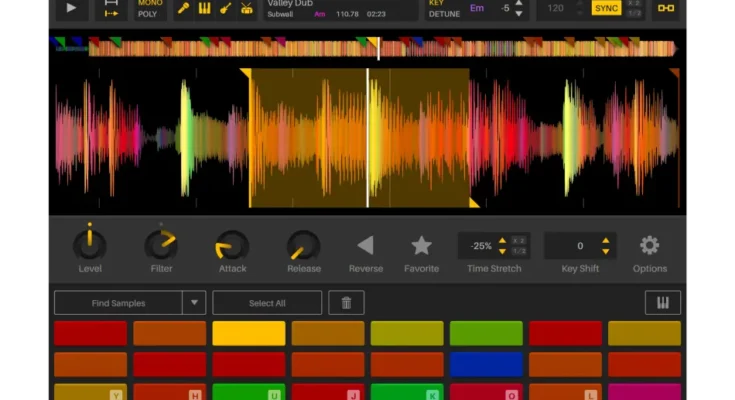Screen dimensions: 735x400
Task: Open the keyboard view icon above pads
Action: pos(662,303)
